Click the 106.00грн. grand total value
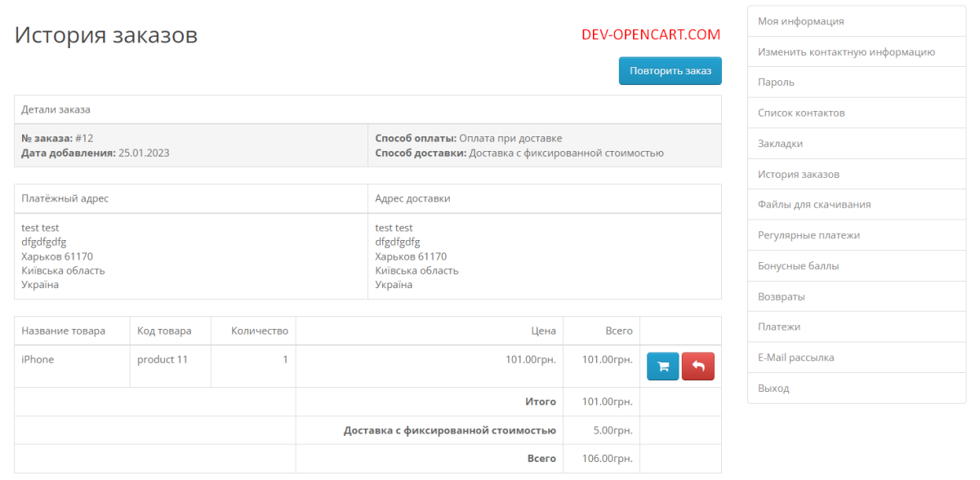Viewport: 980px width, 480px height. coord(608,459)
